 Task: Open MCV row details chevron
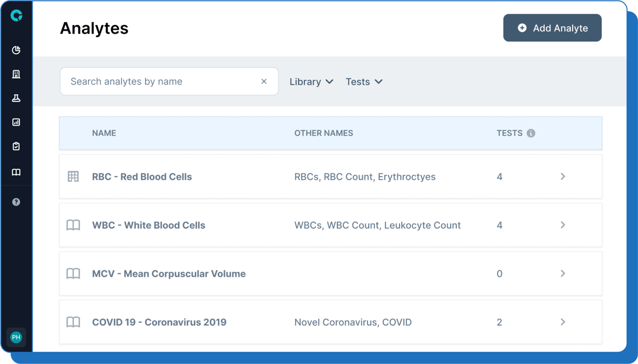point(563,273)
